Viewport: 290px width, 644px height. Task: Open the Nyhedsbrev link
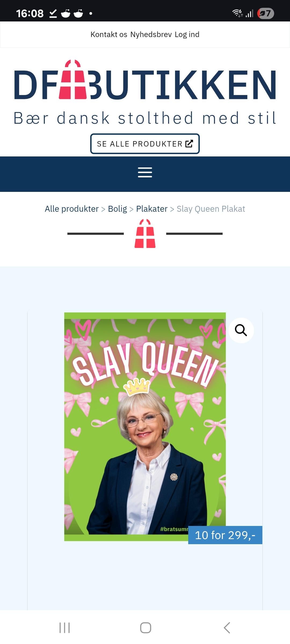tap(151, 34)
